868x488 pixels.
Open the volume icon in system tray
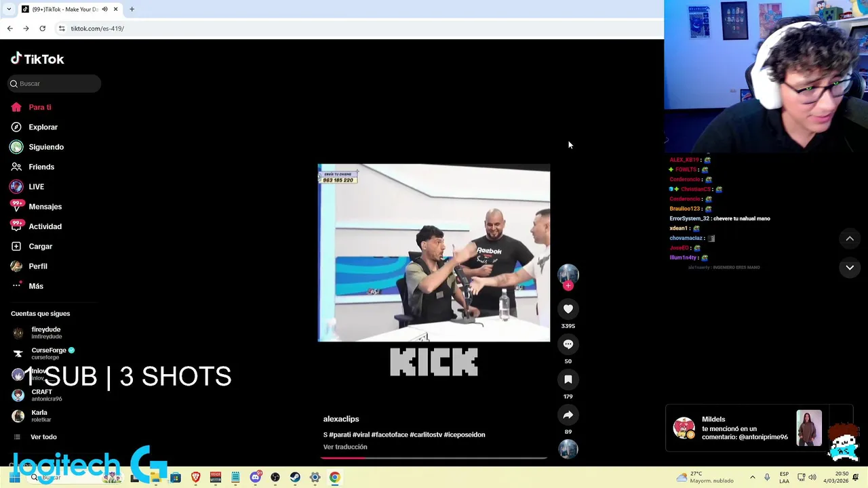812,477
